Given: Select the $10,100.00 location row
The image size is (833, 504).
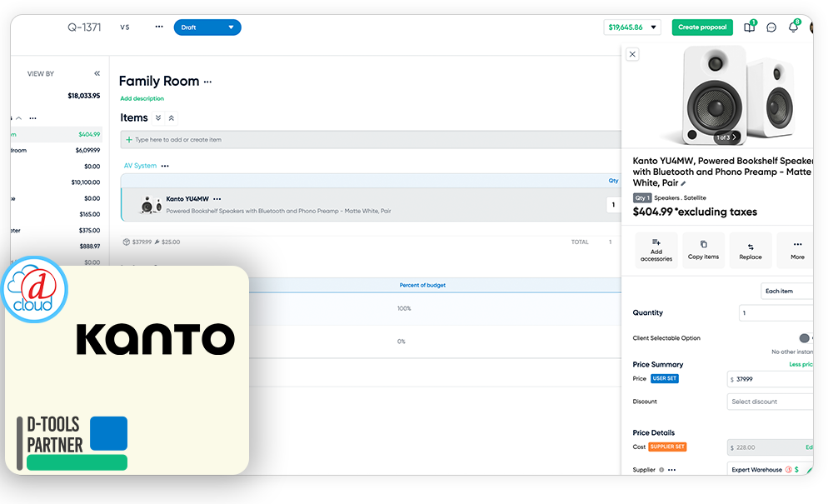Looking at the screenshot, I should pos(56,182).
